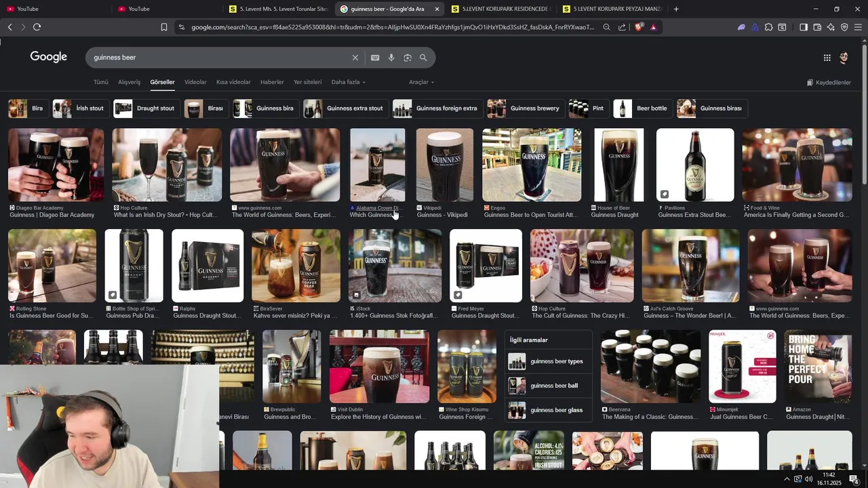Filter by Guinness foreign extra chip

(x=437, y=108)
